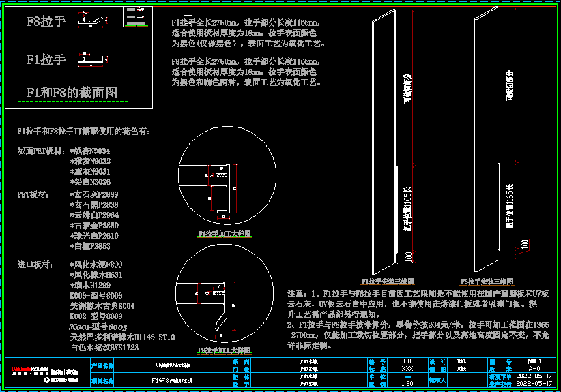This screenshot has width=561, height=392.
Task: Select the small thumbnail inside the section box
Action: [x=138, y=16]
